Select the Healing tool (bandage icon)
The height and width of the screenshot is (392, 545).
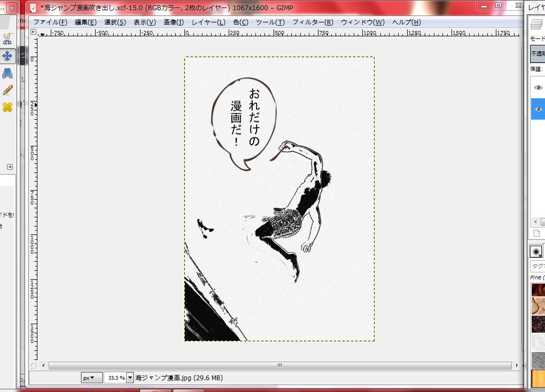tap(7, 107)
